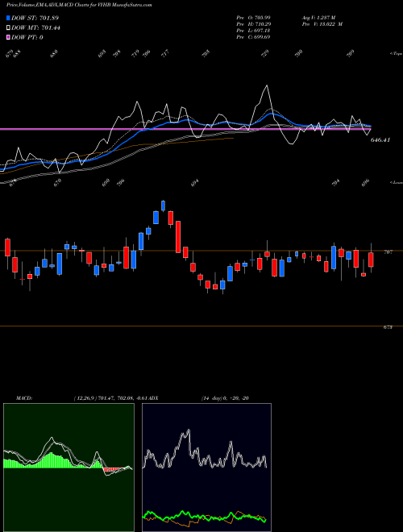This screenshot has height=532, width=403.
Task: Click the MACD histogram chart panel
Action: pyautogui.click(x=69, y=468)
